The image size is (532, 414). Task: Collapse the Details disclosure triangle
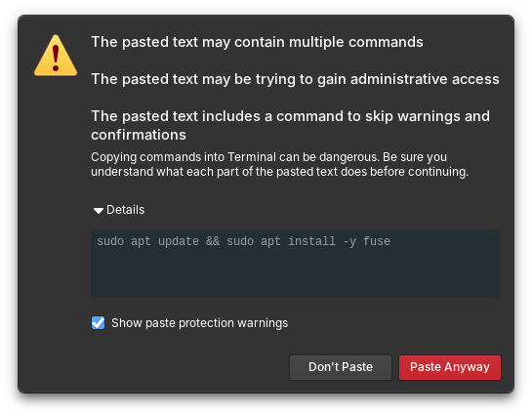(x=99, y=211)
